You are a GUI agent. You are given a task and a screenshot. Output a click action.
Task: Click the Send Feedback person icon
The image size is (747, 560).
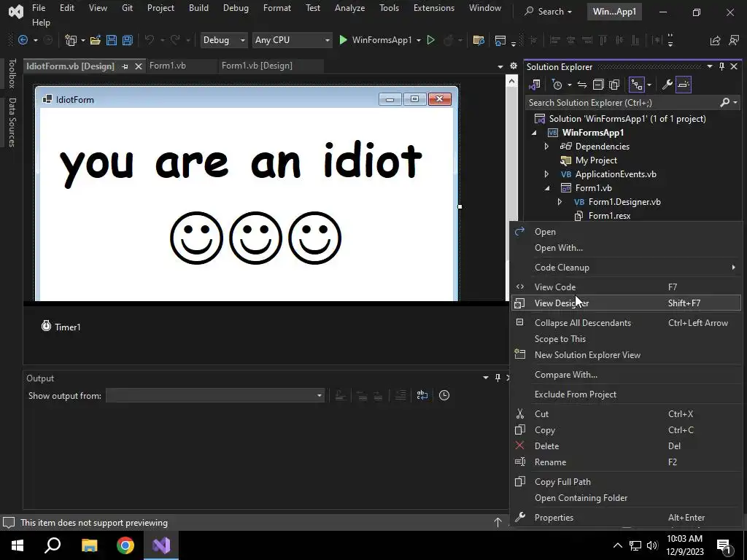click(734, 41)
